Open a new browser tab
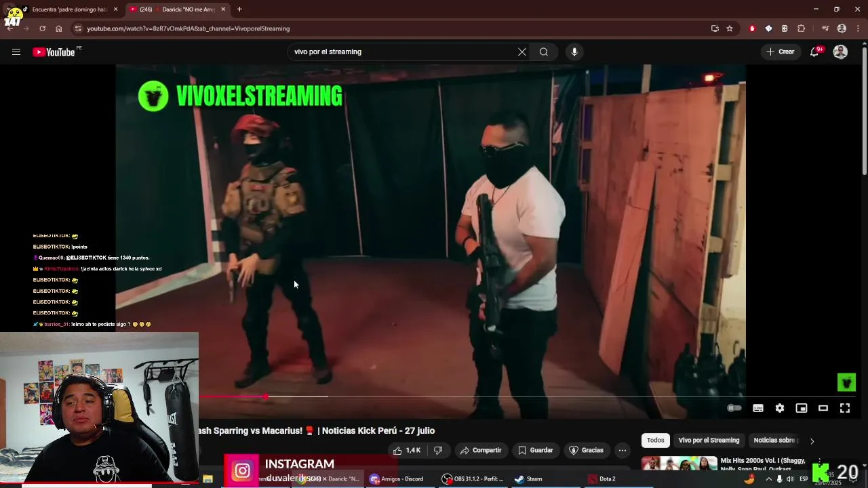868x488 pixels. coord(239,9)
